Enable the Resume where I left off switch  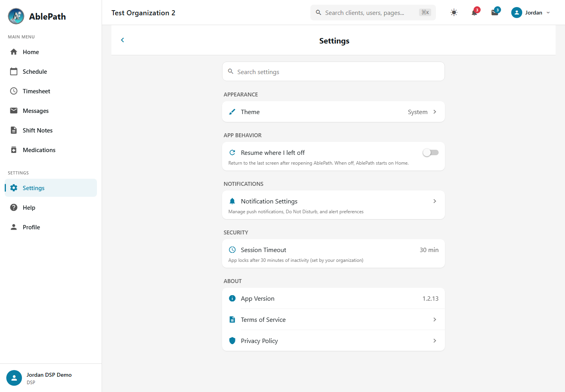pyautogui.click(x=430, y=152)
